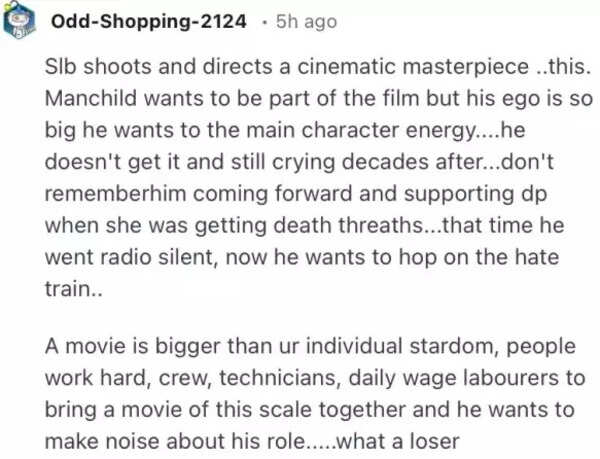Click the misspelled word "rememberhim"
Image resolution: width=600 pixels, height=459 pixels.
coord(112,186)
